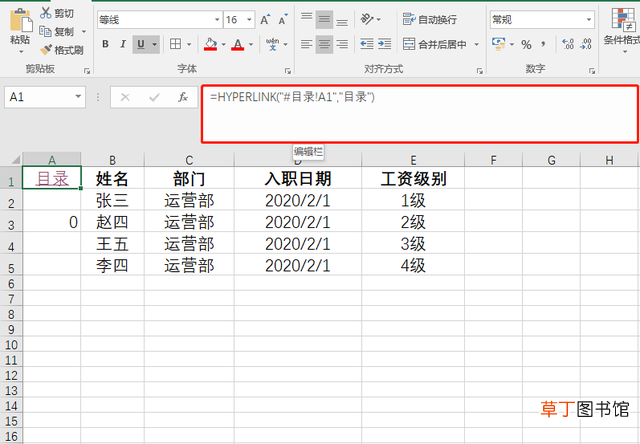This screenshot has height=444, width=640.
Task: Center text horizontally
Action: click(x=324, y=44)
